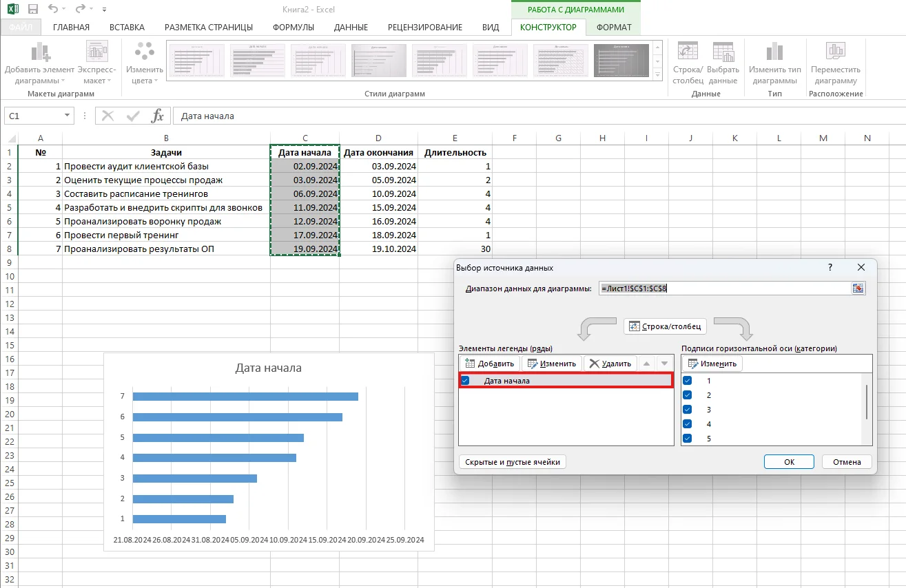Viewport: 906px width, 588px height.
Task: Click the dialog help question mark
Action: pos(830,267)
